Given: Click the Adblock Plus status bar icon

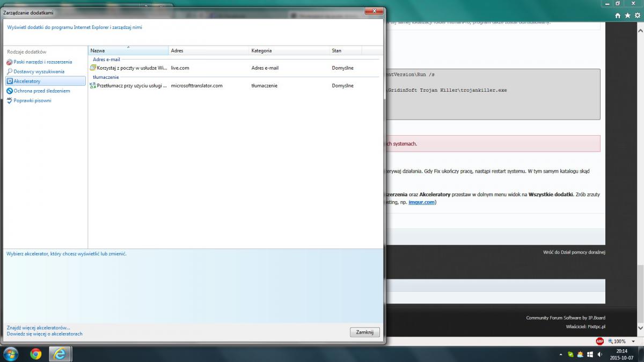Looking at the screenshot, I should point(599,341).
